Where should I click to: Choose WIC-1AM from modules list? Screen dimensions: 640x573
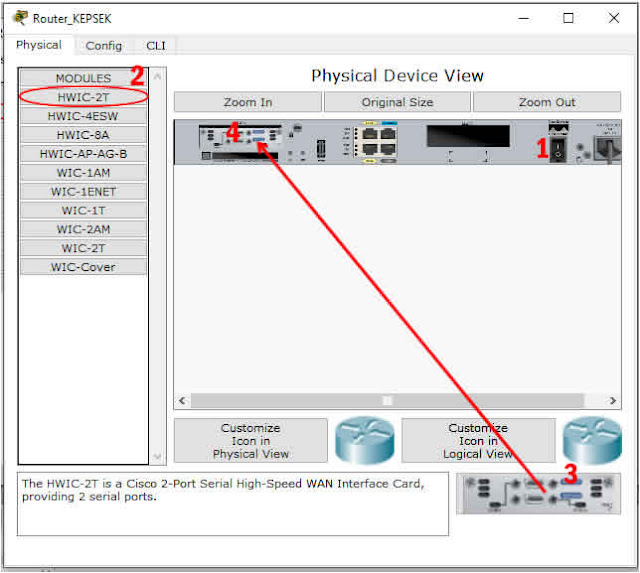coord(83,173)
